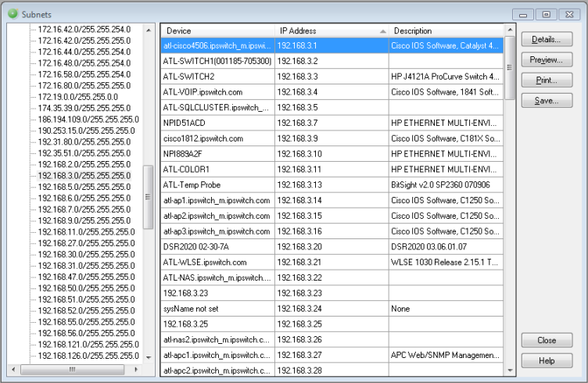
Task: Open the Details dialog
Action: click(x=547, y=39)
